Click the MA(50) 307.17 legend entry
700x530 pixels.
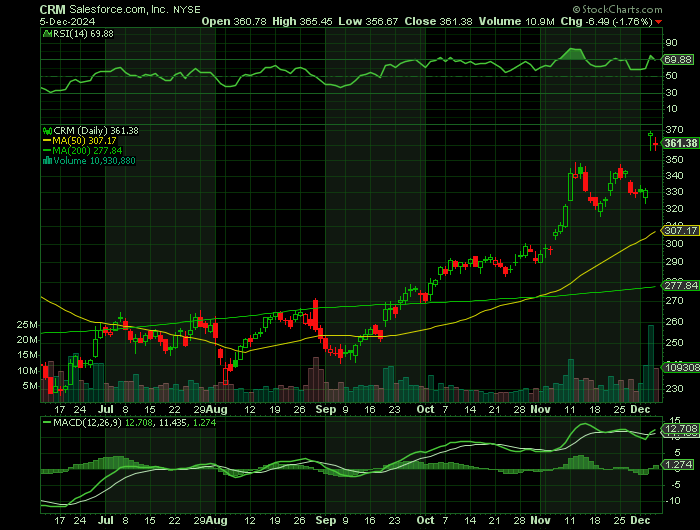click(x=79, y=141)
